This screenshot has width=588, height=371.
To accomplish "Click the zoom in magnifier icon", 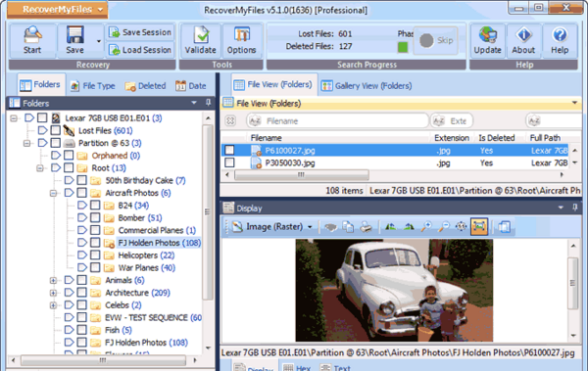I will 426,227.
